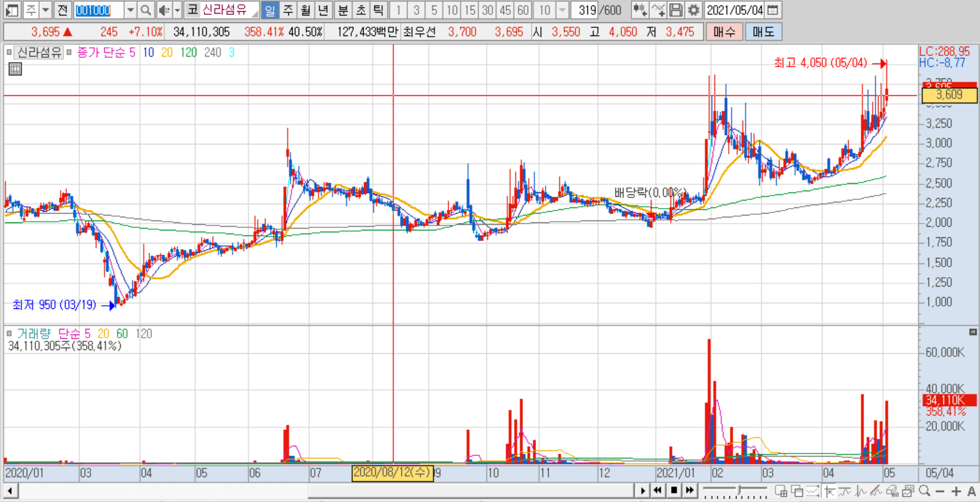Open chart settings gear icon
This screenshot has height=502, width=980.
(693, 10)
